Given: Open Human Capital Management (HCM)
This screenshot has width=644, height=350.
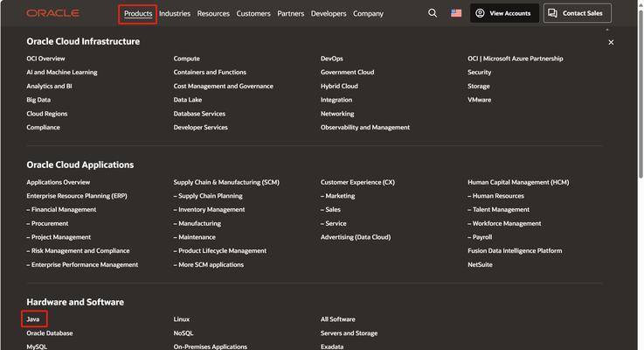Looking at the screenshot, I should pyautogui.click(x=518, y=182).
